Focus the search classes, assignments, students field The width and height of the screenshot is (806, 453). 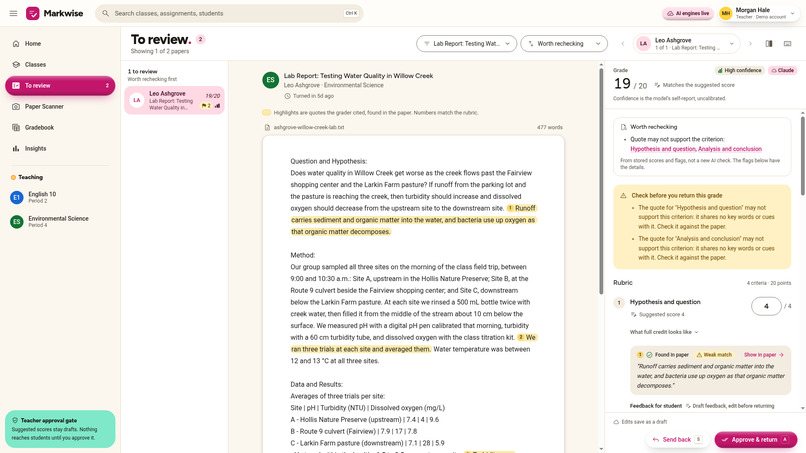pos(229,13)
